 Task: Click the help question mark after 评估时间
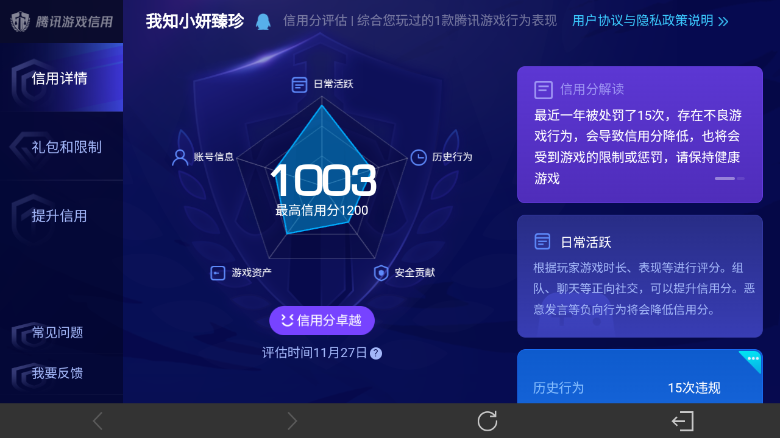point(376,353)
